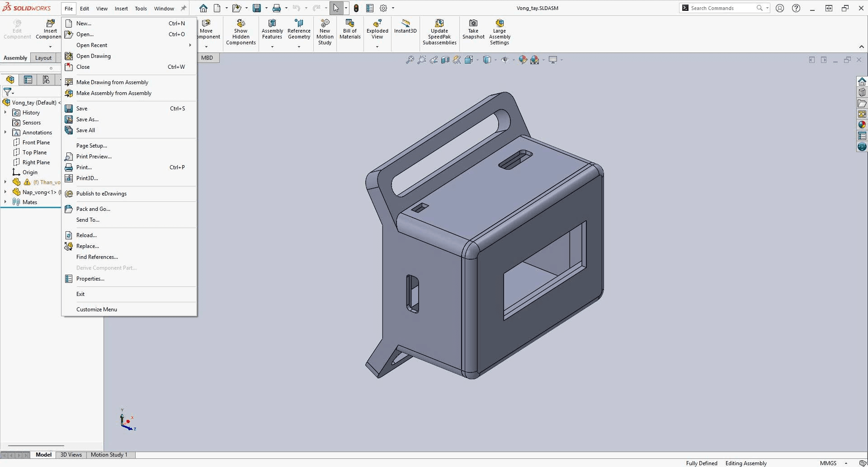Screen dimensions: 868x467
Task: Switch to the Layout tab
Action: coord(43,58)
